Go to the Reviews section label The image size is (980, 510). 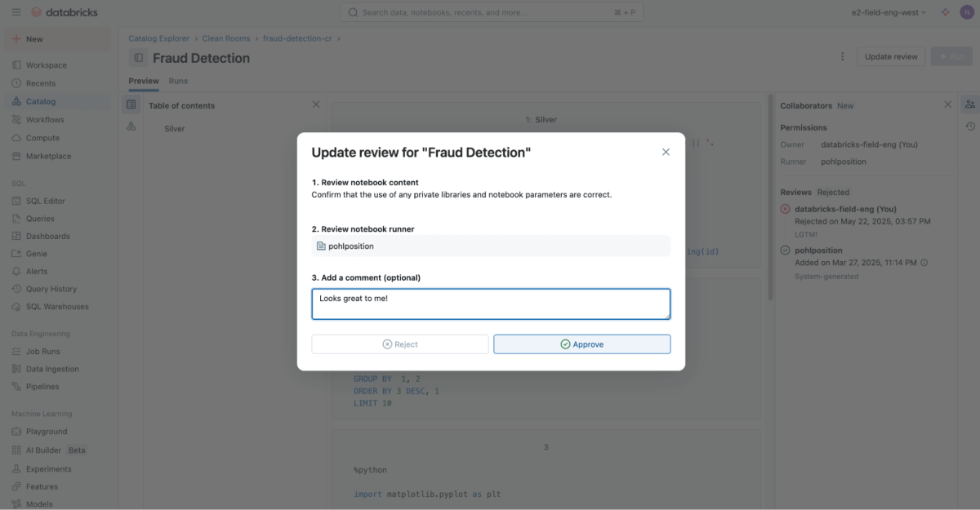(795, 192)
